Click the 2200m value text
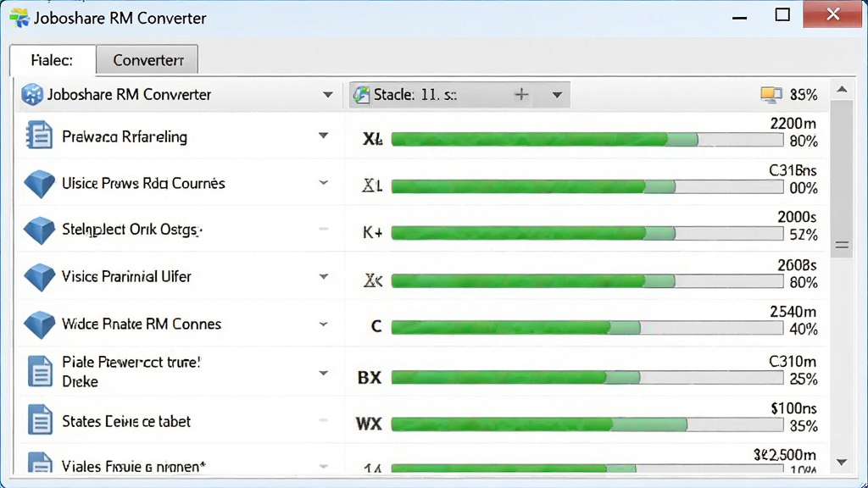 point(793,124)
